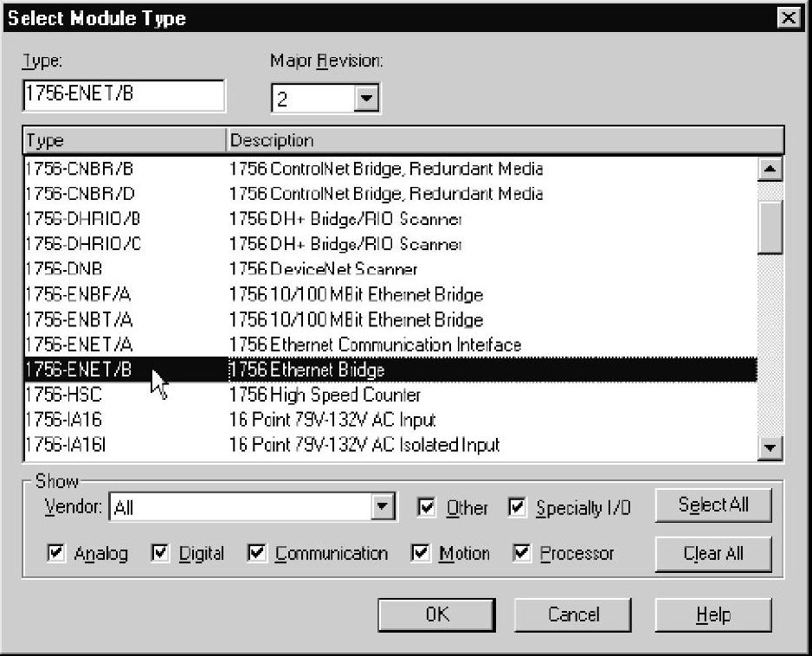Click the highlighted 1756-ENET/B row

click(390, 370)
